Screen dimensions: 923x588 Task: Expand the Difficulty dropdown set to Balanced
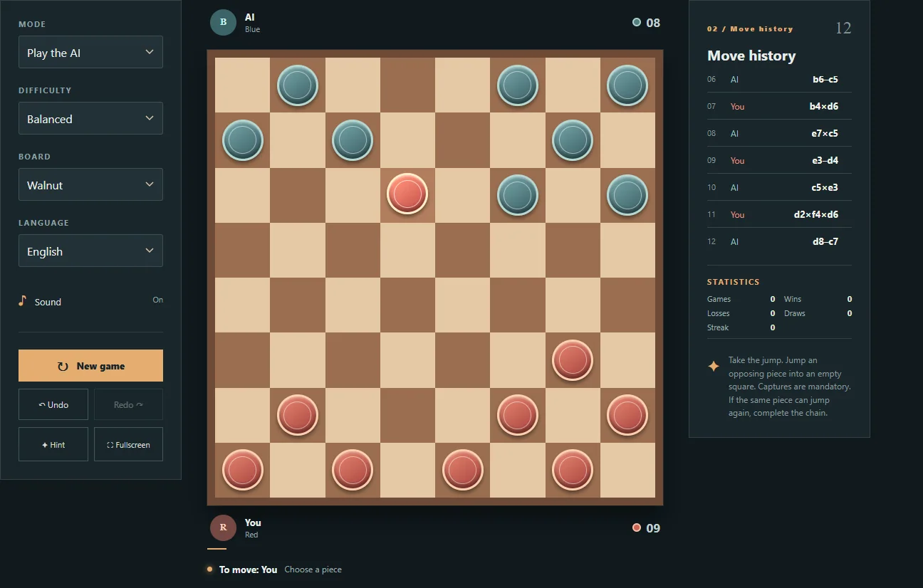pos(90,118)
